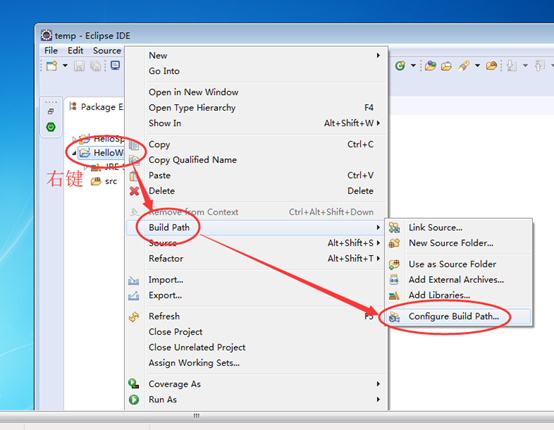Choose Open in New Window
Screen dimensions: 554x430
pos(257,92)
